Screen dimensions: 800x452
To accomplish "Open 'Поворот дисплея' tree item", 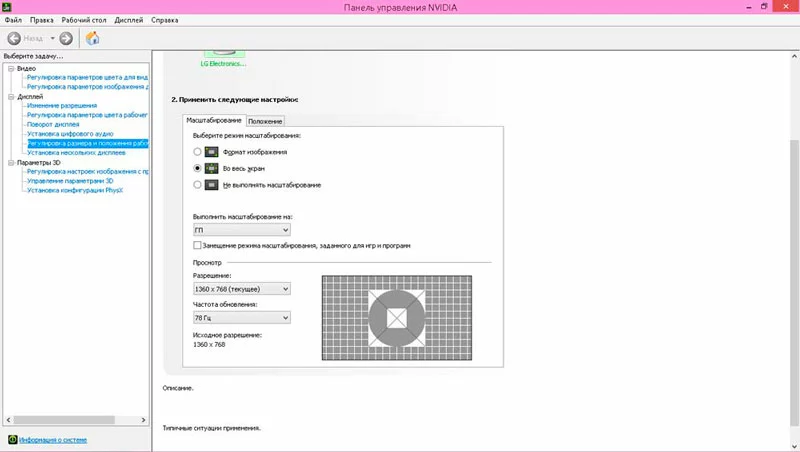I will click(x=53, y=124).
